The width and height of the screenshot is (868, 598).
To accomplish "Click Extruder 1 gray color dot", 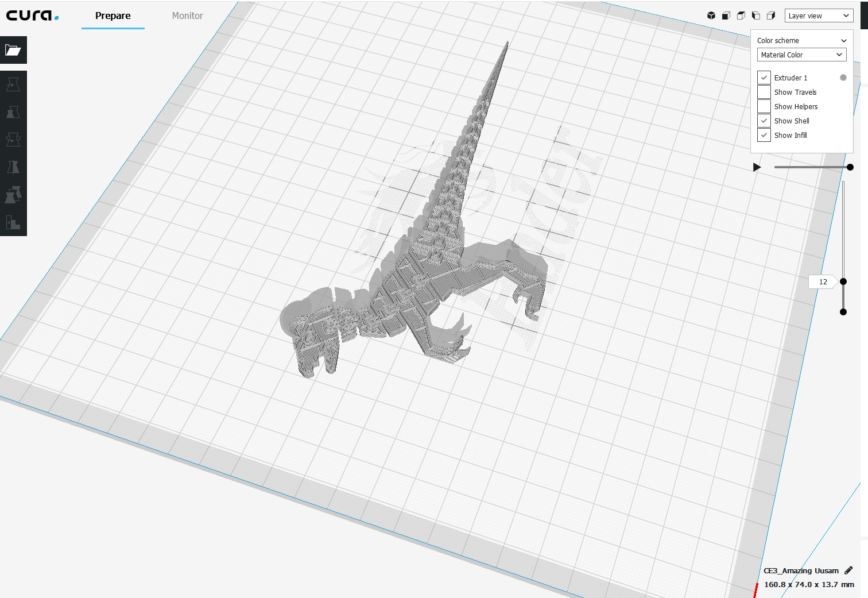I will (x=843, y=78).
